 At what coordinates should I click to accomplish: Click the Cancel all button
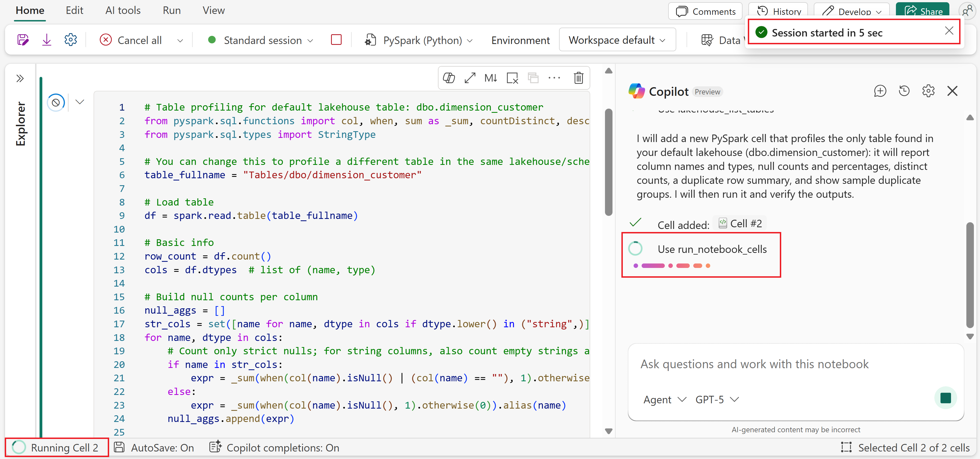[x=131, y=40]
